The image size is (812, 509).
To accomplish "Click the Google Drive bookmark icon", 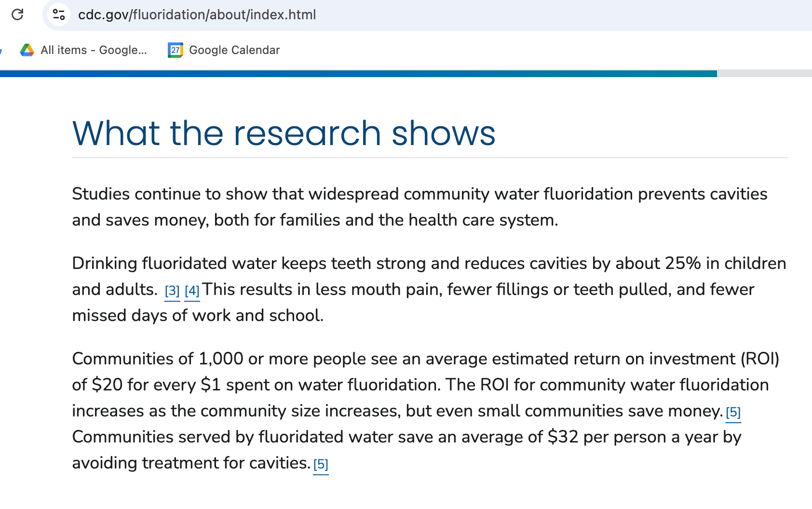I will click(27, 50).
